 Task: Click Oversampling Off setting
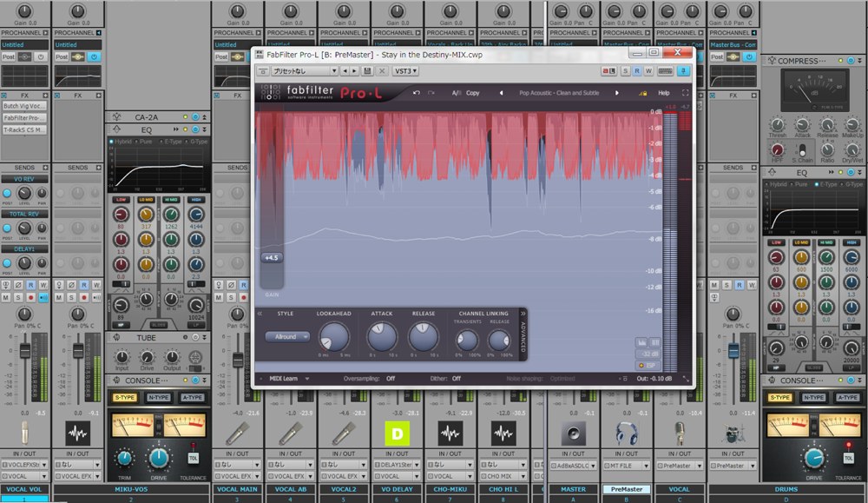[x=391, y=379]
